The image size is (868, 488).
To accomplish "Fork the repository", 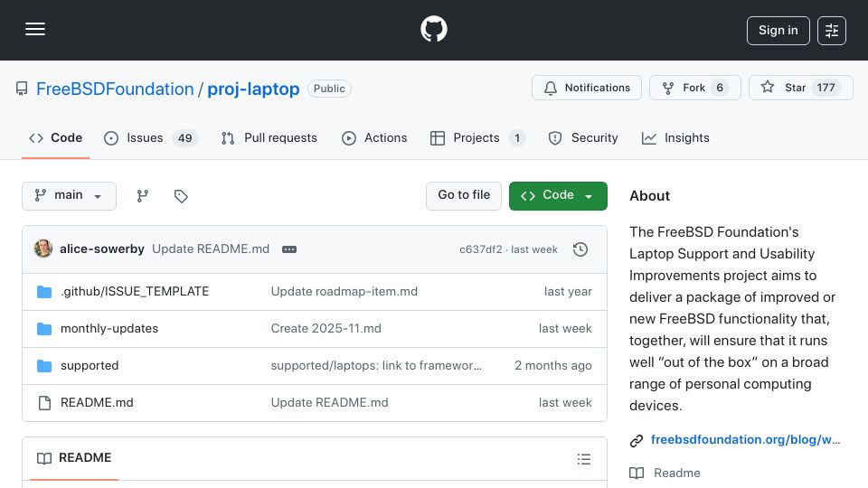I will [x=694, y=88].
